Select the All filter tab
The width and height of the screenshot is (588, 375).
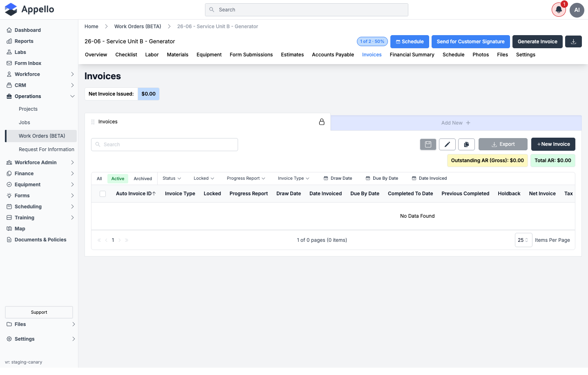tap(99, 179)
